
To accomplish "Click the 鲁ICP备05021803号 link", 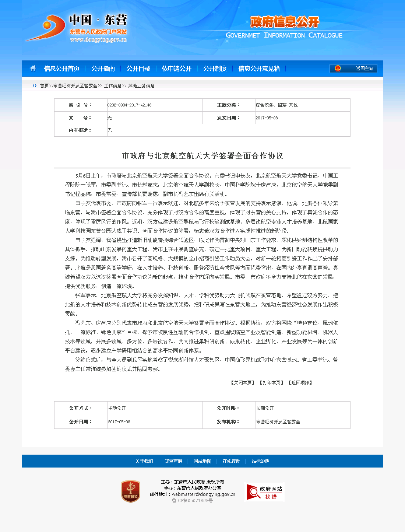I will point(192,501).
